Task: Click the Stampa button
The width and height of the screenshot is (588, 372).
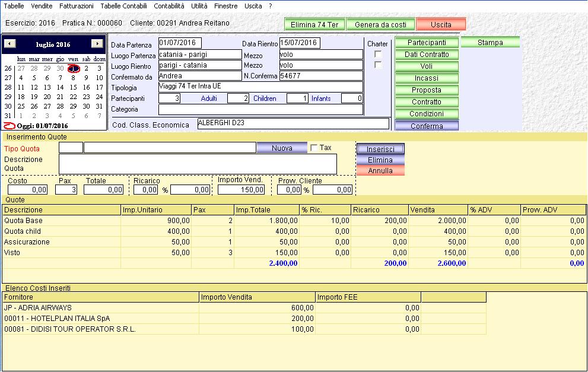Action: tap(490, 43)
